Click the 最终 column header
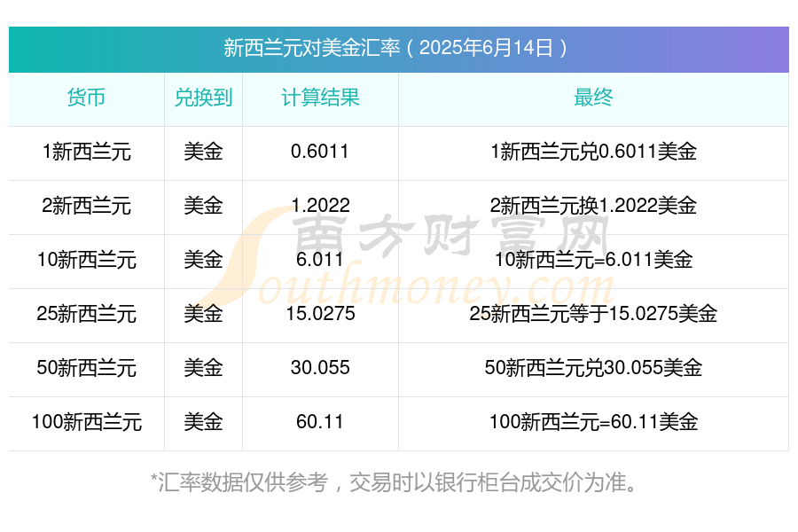The image size is (798, 532). coord(593,98)
